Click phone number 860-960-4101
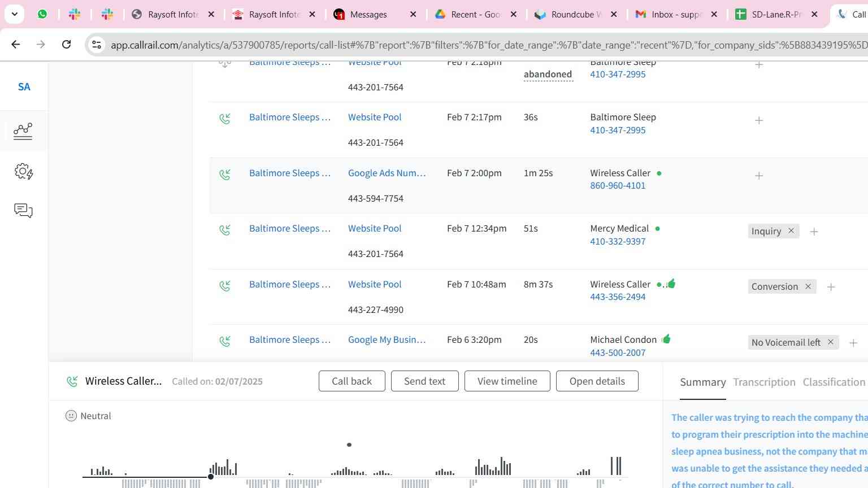The width and height of the screenshot is (868, 488). (x=618, y=185)
